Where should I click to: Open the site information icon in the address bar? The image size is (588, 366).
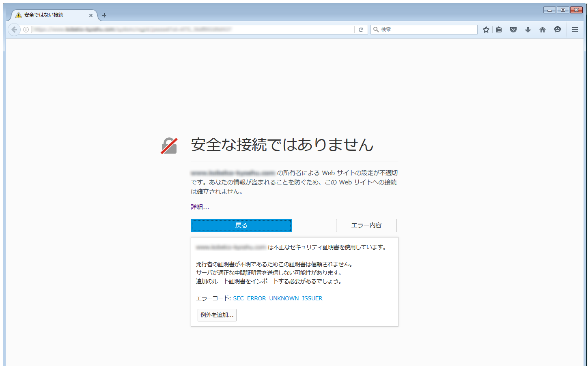(x=26, y=30)
